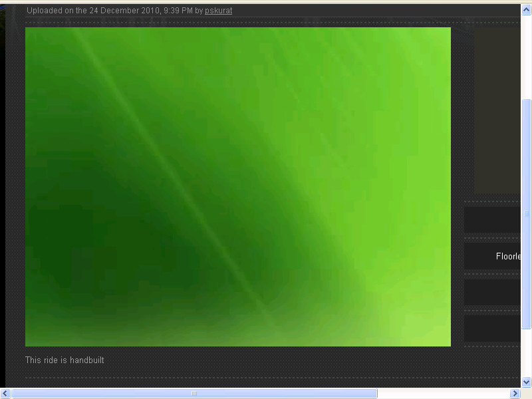Viewport: 532px width, 399px height.
Task: Click the horizontal scrollbar right arrow
Action: point(515,393)
